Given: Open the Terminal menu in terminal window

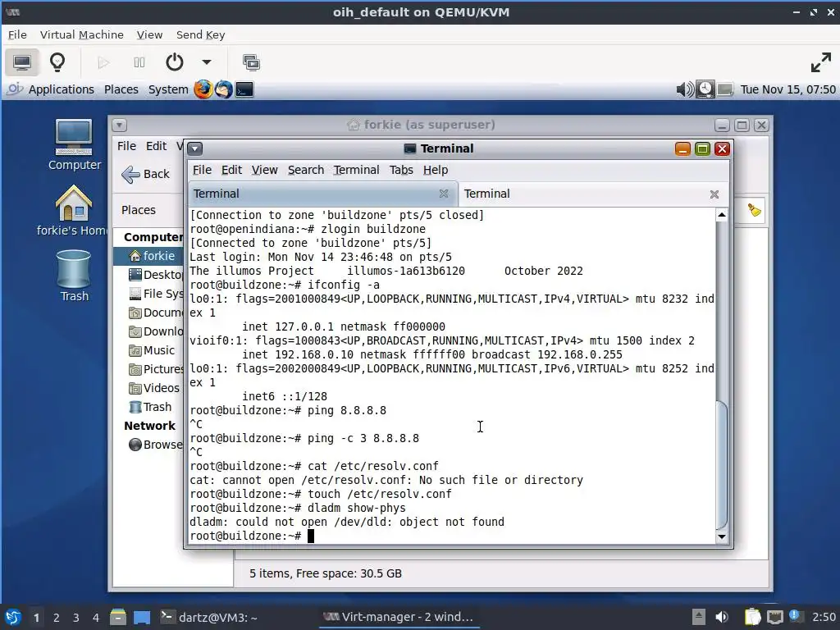Looking at the screenshot, I should 356,170.
